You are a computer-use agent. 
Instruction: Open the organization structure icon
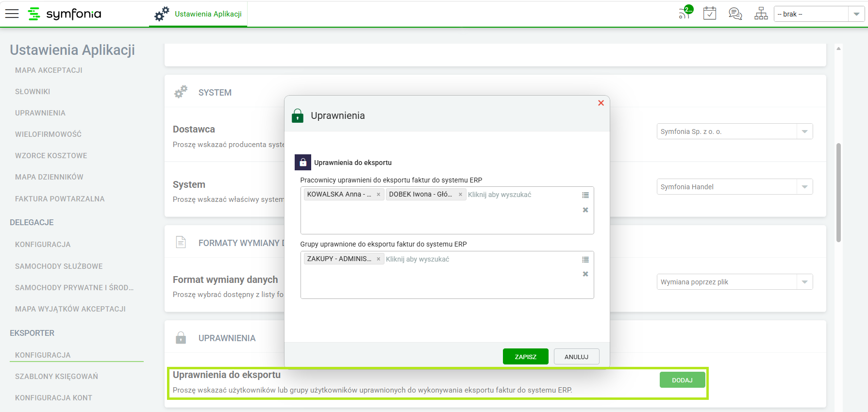point(761,14)
